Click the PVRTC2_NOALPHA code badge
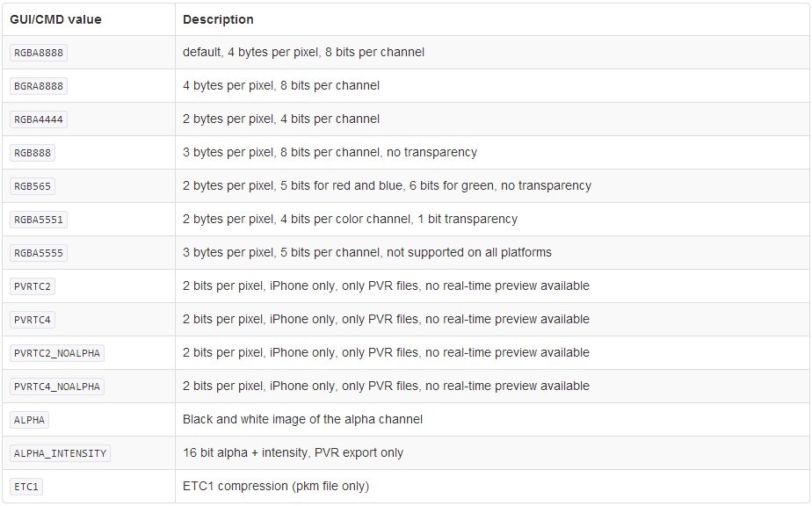Screen dimensions: 812x506 (x=57, y=353)
